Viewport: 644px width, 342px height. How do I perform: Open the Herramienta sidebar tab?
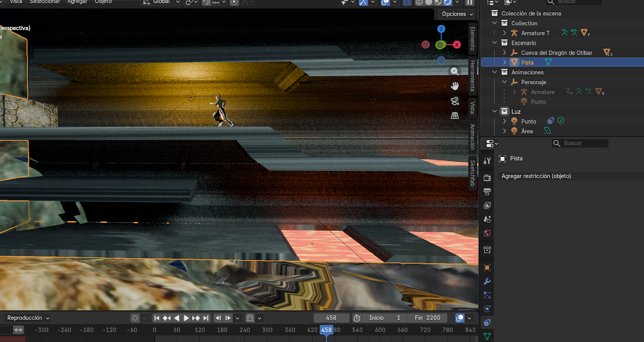[473, 76]
